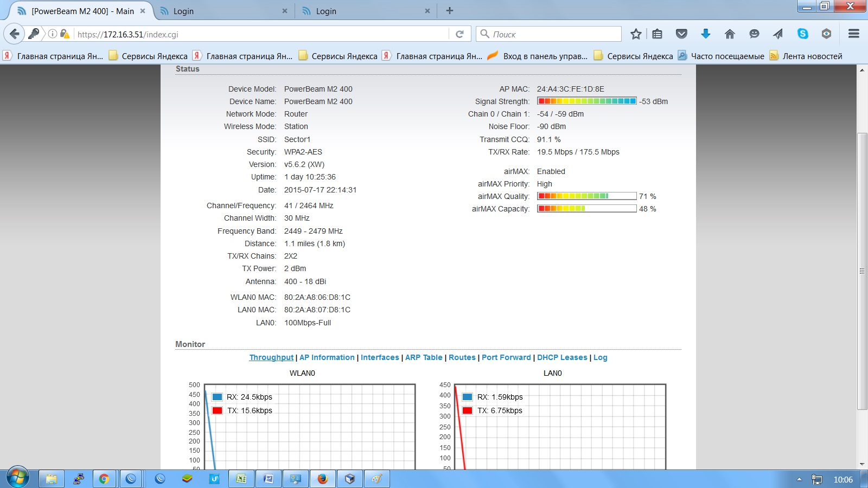The width and height of the screenshot is (868, 488).
Task: Click the key icon left of the address bar
Action: [x=34, y=34]
